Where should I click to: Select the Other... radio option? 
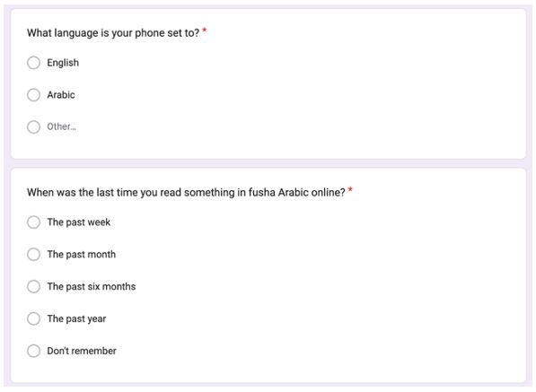pos(33,126)
